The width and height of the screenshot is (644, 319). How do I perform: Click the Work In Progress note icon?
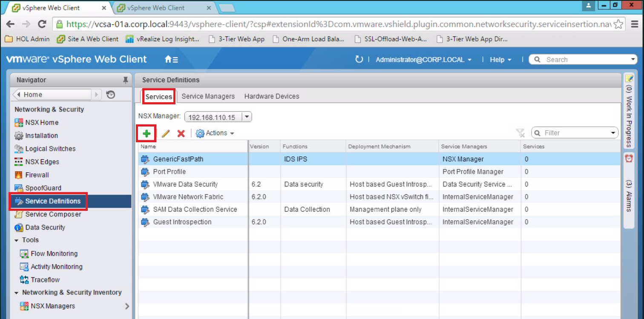pos(629,78)
